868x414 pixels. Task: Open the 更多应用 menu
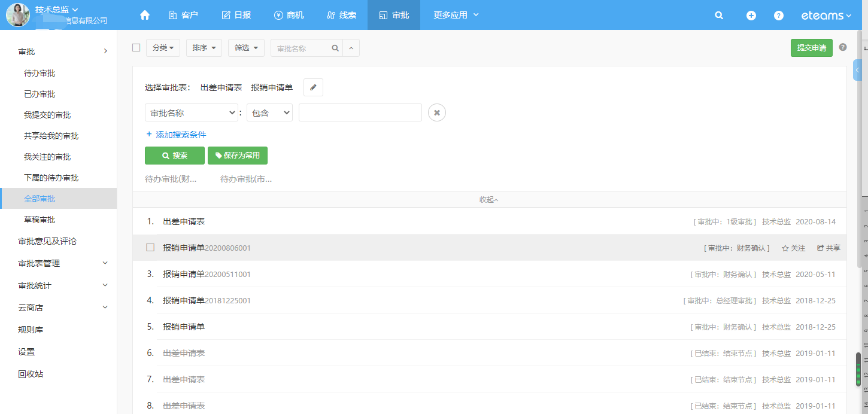coord(456,15)
